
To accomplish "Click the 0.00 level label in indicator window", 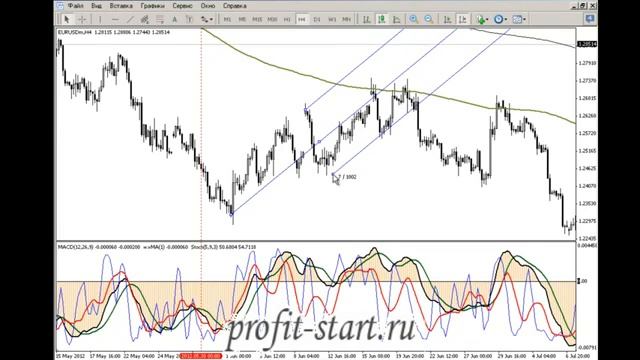I will (582, 281).
